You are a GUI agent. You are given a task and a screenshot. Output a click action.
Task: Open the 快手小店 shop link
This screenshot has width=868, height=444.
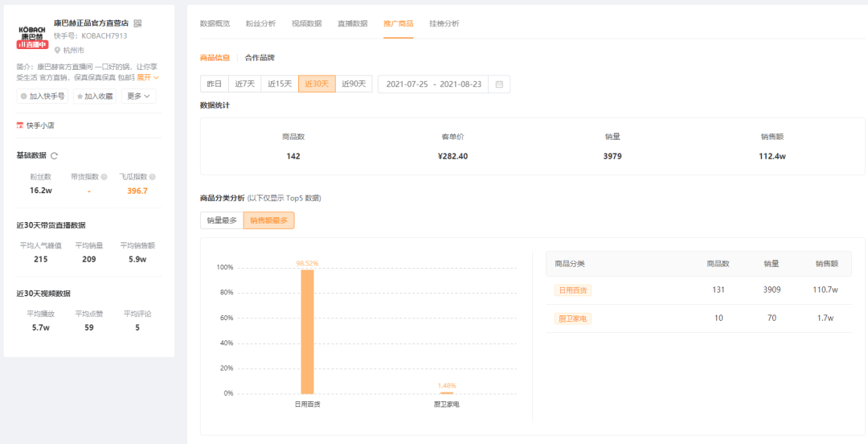(35, 125)
